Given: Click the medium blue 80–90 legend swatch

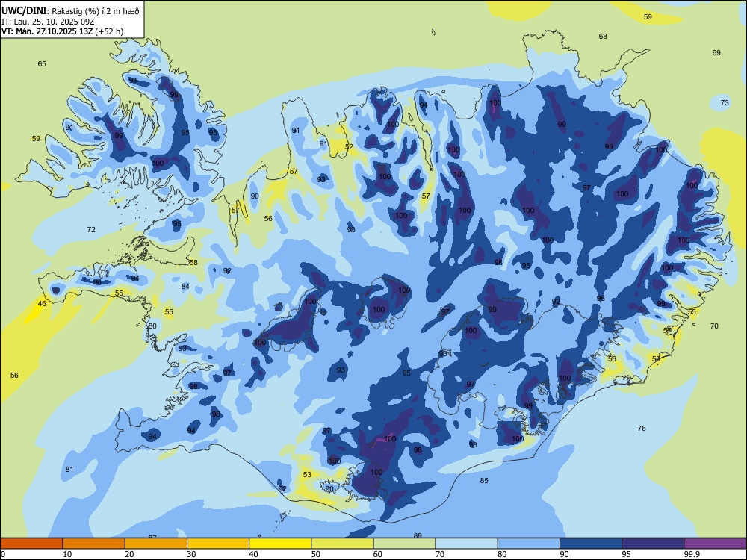Looking at the screenshot, I should [x=528, y=544].
